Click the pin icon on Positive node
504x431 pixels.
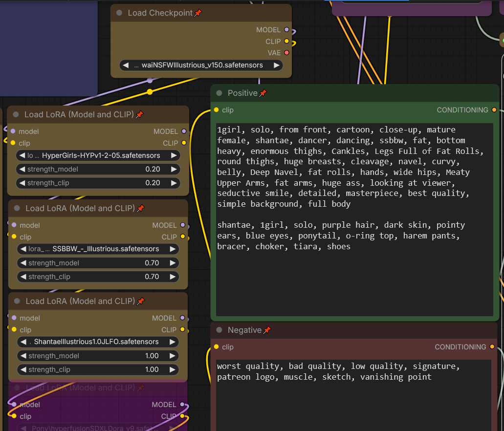tap(263, 93)
